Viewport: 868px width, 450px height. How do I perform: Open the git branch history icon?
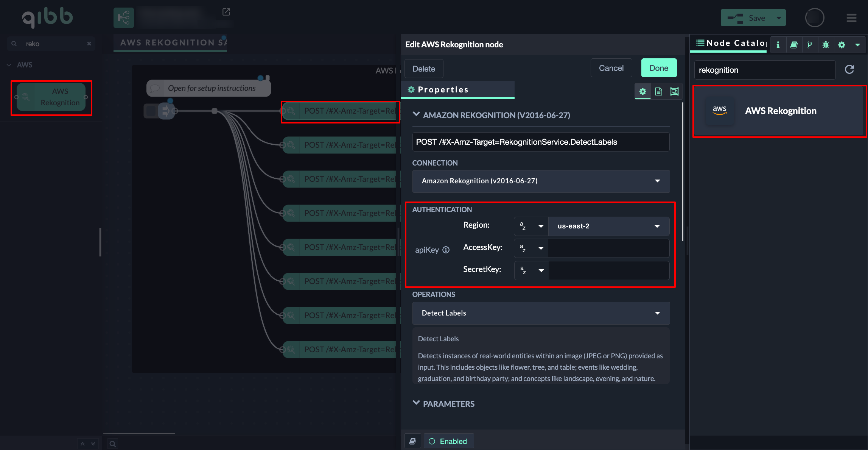coord(810,45)
